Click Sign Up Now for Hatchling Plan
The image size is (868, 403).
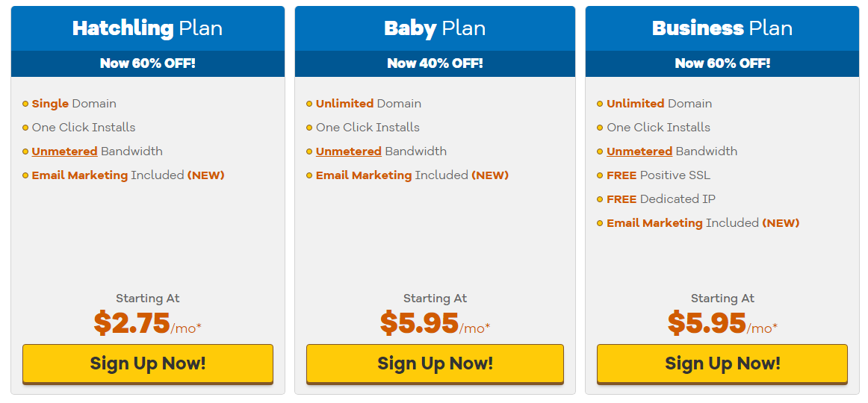148,363
